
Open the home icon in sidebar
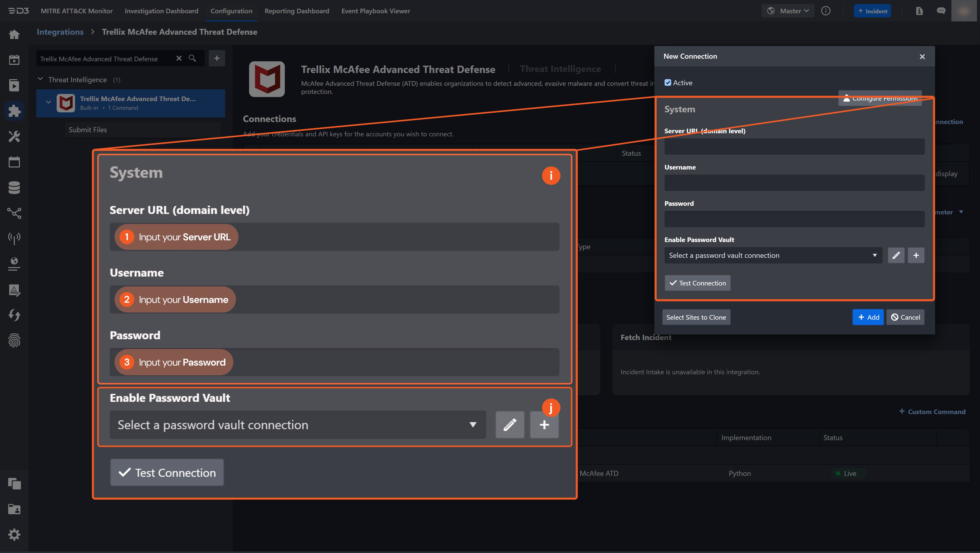click(x=14, y=35)
